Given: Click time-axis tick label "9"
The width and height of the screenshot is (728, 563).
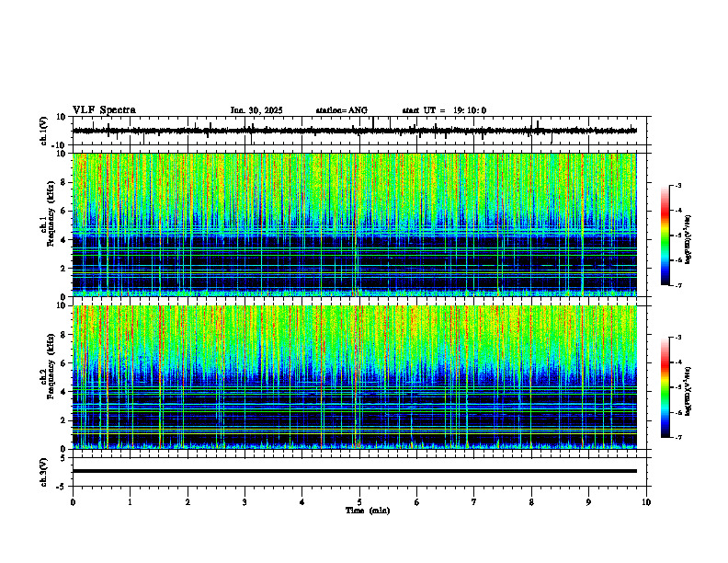Looking at the screenshot, I should click(588, 502).
